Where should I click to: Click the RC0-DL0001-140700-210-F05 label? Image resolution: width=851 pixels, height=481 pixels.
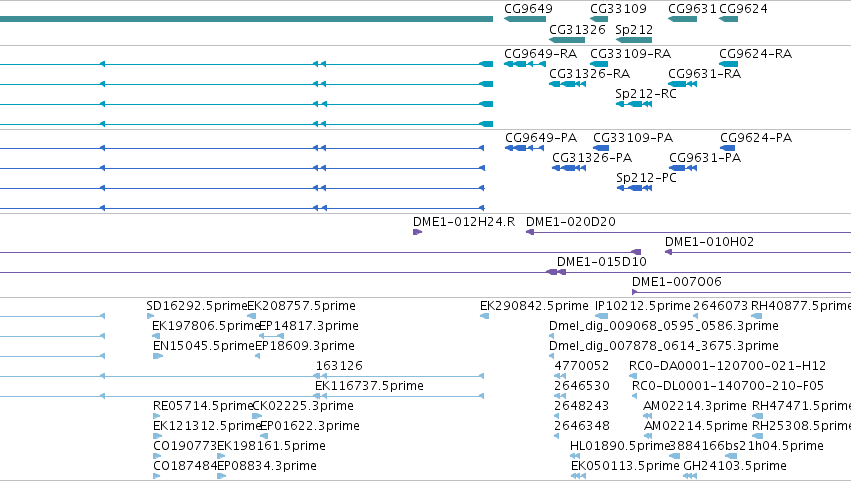pyautogui.click(x=728, y=386)
